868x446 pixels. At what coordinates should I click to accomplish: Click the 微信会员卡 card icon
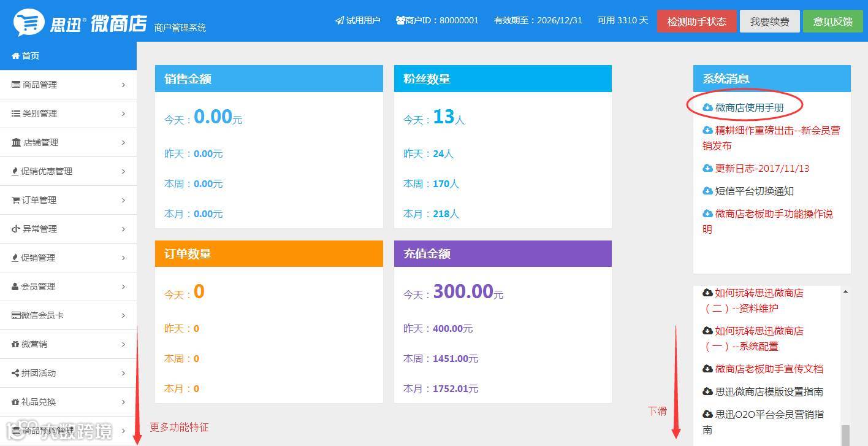pos(16,315)
